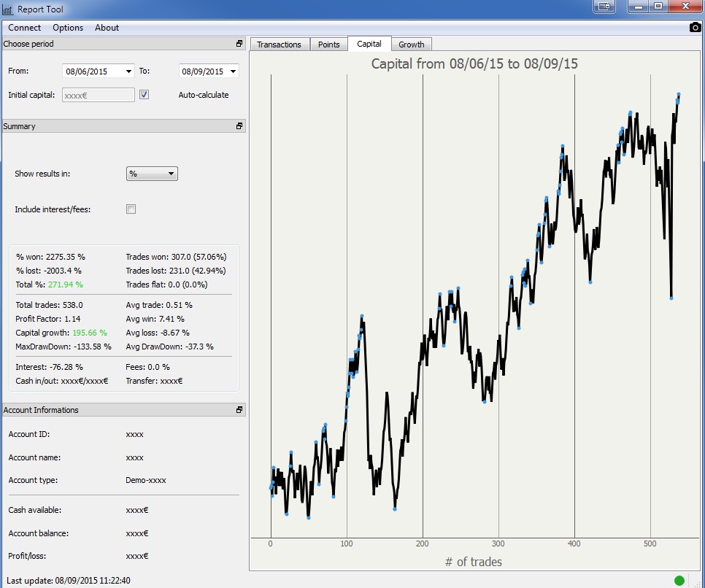Click the Report Tool title bar icon
This screenshot has height=588, width=705.
pos(8,9)
